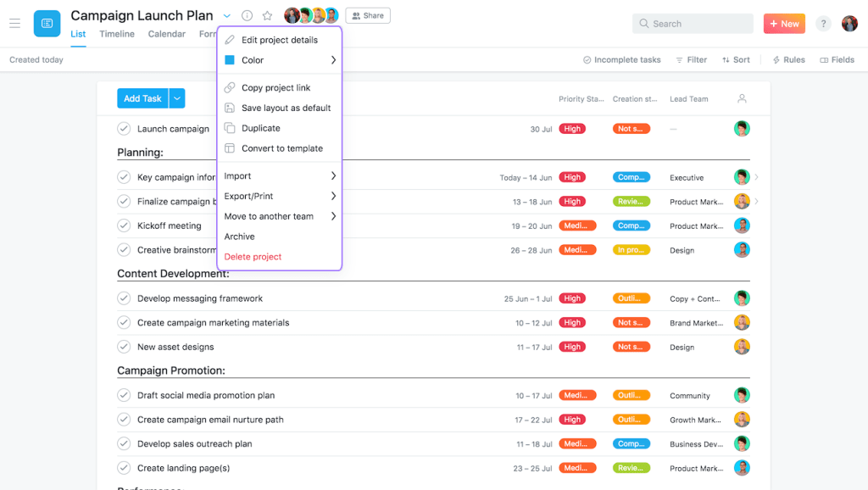Switch to the Timeline tab

click(117, 34)
